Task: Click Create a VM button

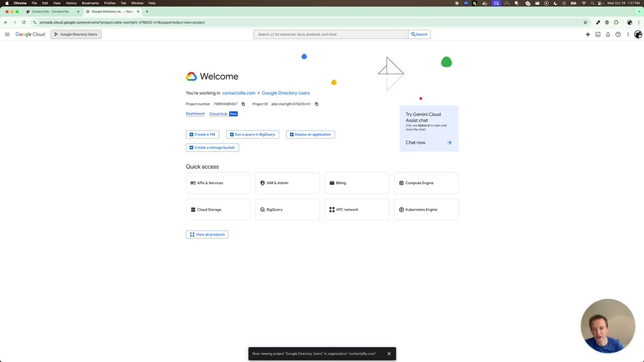Action: point(202,134)
